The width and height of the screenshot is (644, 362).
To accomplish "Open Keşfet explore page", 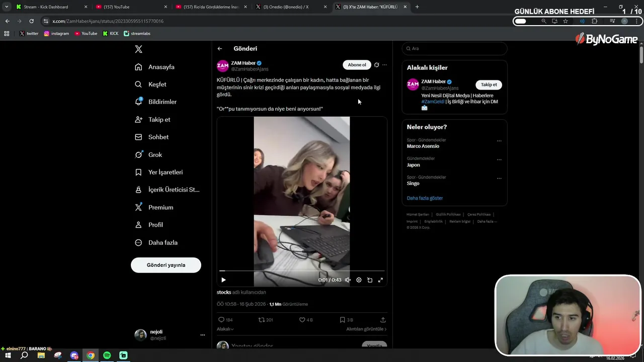I will click(150, 84).
